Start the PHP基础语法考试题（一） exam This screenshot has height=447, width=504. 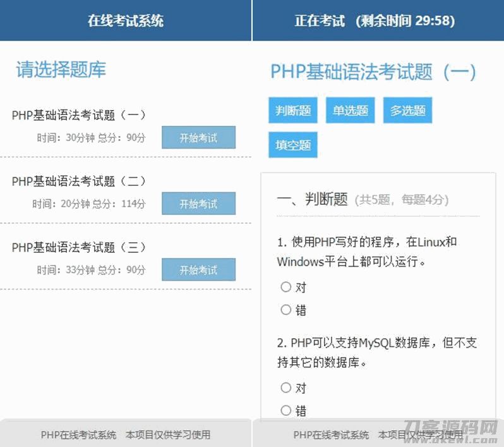point(198,138)
